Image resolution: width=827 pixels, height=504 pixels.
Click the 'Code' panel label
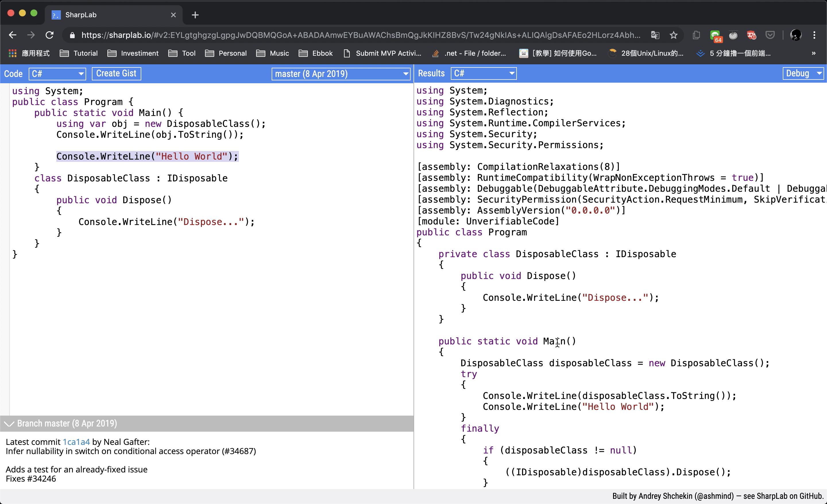(x=13, y=74)
